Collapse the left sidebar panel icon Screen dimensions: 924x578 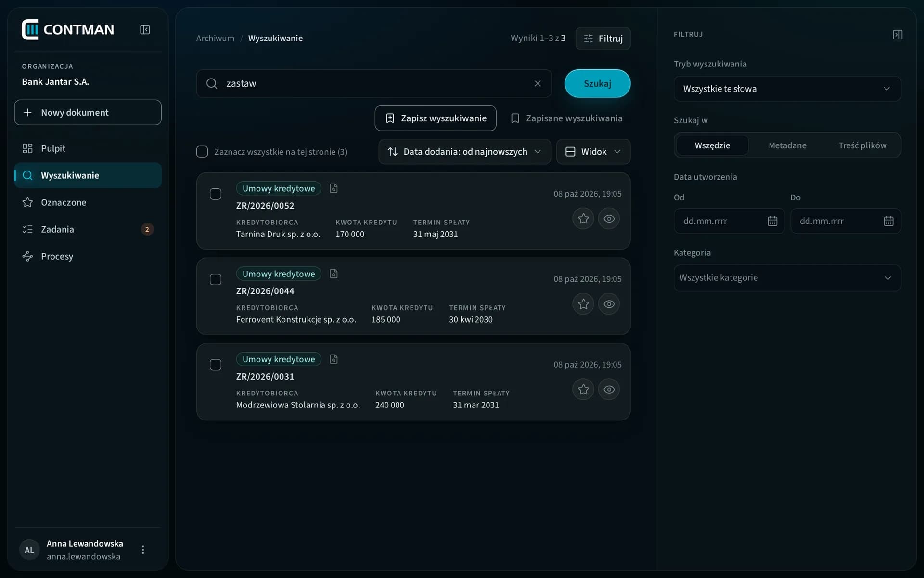(145, 30)
